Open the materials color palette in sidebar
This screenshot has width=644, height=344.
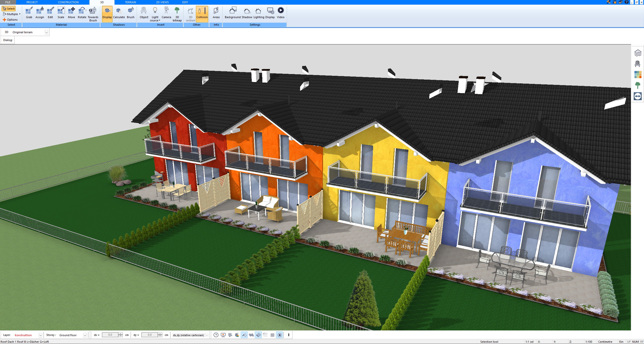pyautogui.click(x=638, y=75)
